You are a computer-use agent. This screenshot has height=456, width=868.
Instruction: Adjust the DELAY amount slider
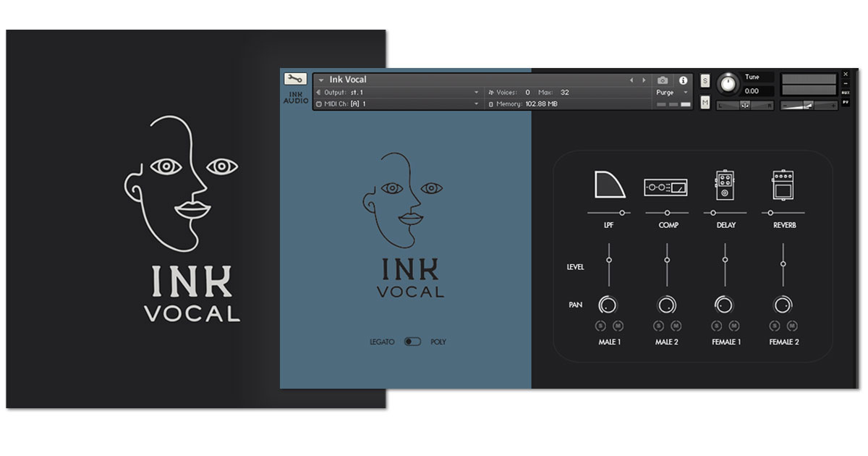pyautogui.click(x=725, y=213)
